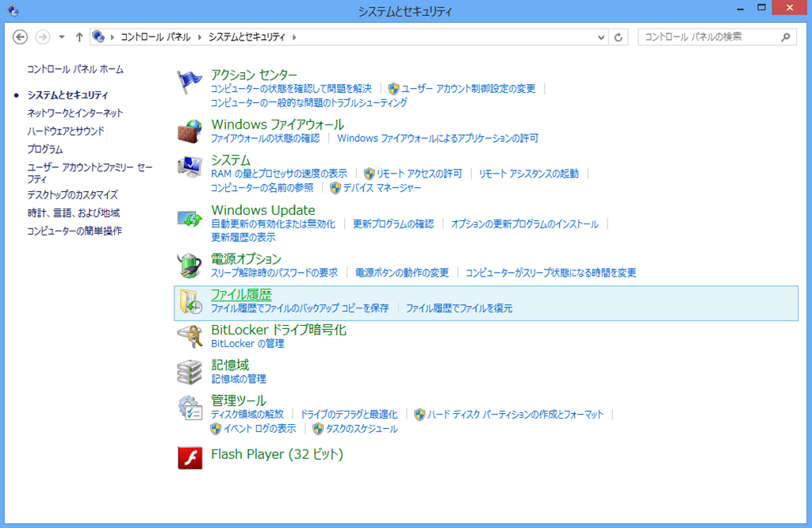Open タスクのスケジュール link
Screen dimensions: 812x528
(x=362, y=429)
